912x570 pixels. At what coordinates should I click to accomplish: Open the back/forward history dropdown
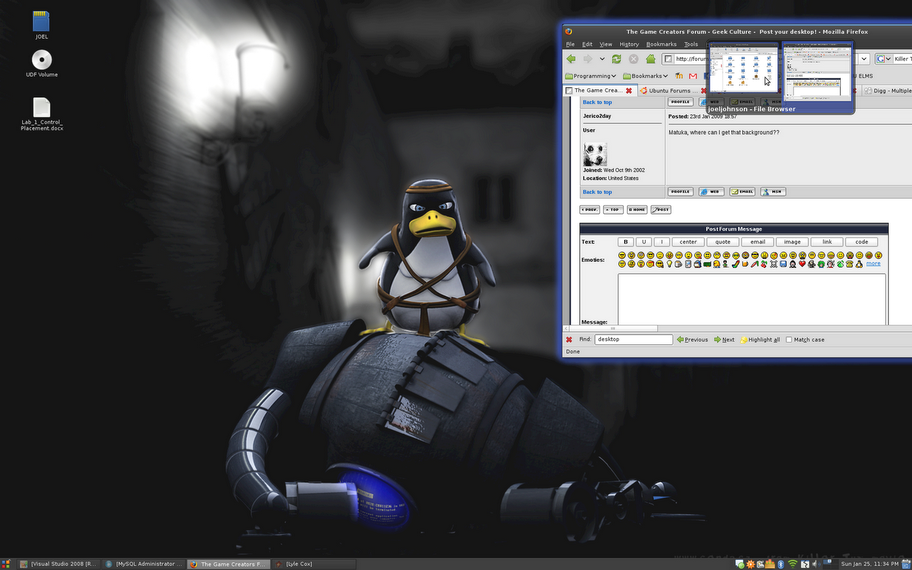pyautogui.click(x=602, y=59)
